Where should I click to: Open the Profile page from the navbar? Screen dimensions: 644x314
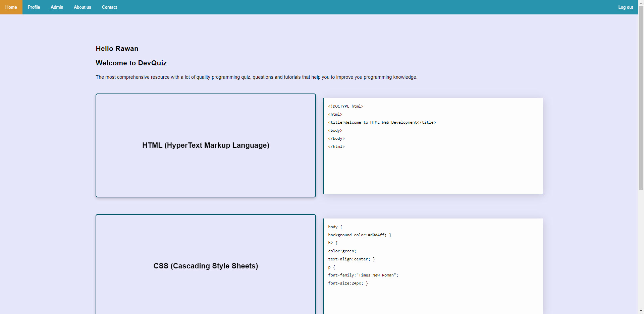click(x=34, y=7)
